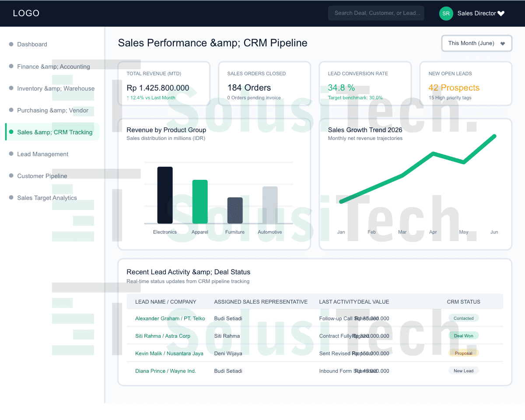This screenshot has height=420, width=525.
Task: Click the DEAL VALUE column header
Action: pos(373,302)
